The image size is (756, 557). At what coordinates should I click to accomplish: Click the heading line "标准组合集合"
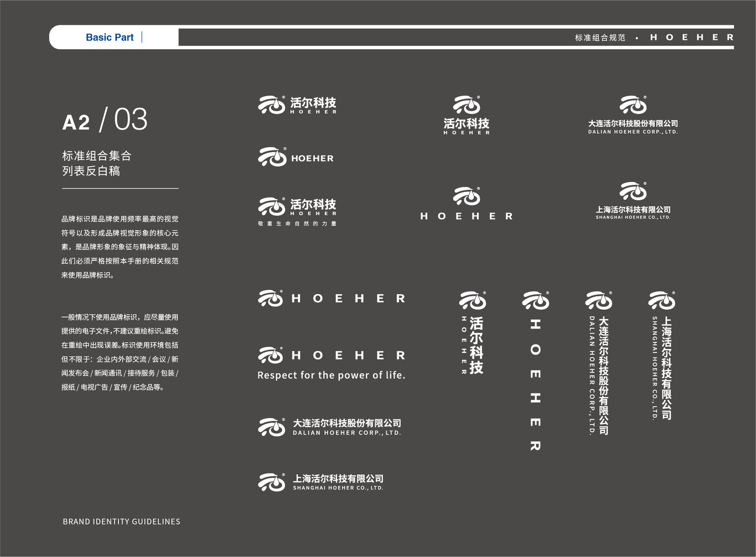tap(97, 156)
